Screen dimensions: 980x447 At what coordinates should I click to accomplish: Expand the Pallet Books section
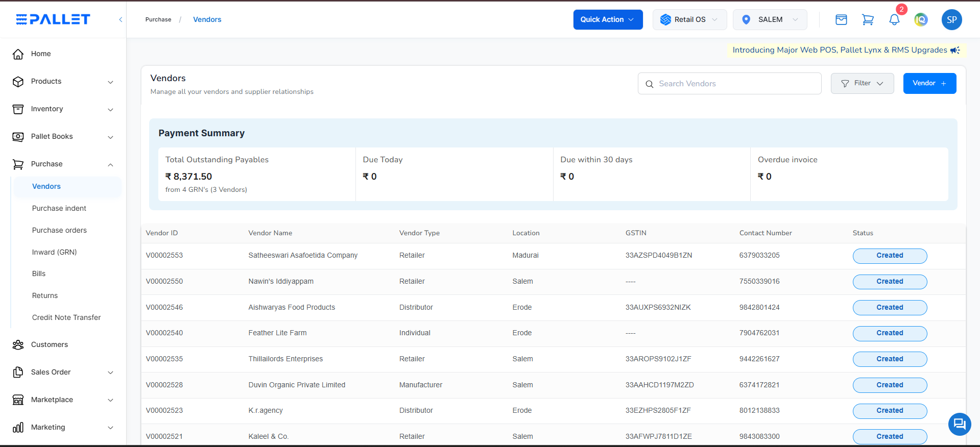(x=63, y=137)
